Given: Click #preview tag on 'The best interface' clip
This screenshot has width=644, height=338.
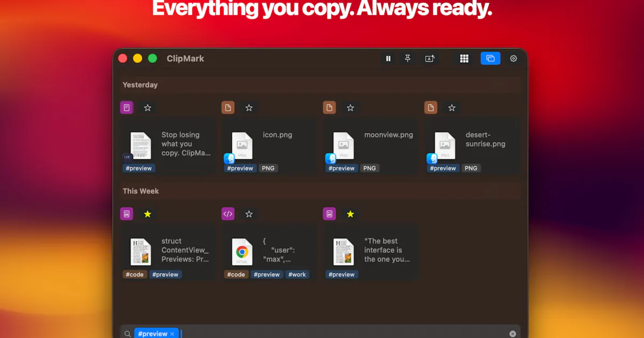Looking at the screenshot, I should pos(341,274).
